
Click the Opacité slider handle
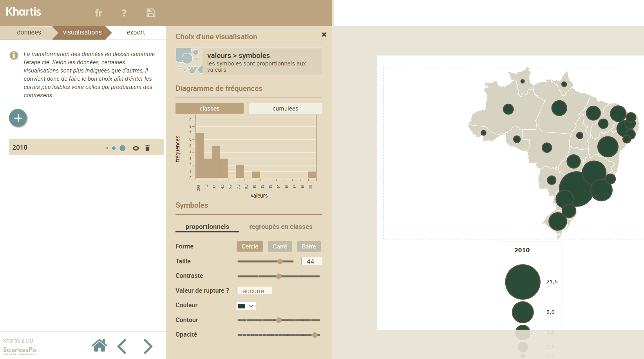[x=315, y=335]
